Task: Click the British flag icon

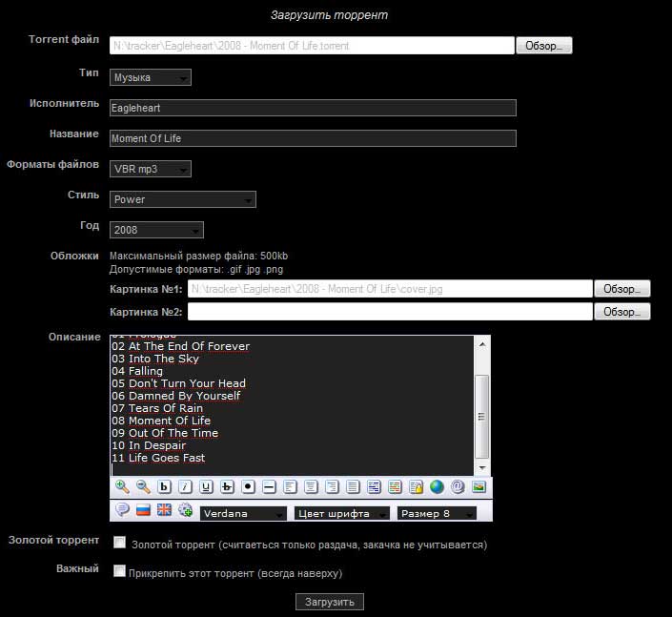Action: tap(164, 510)
